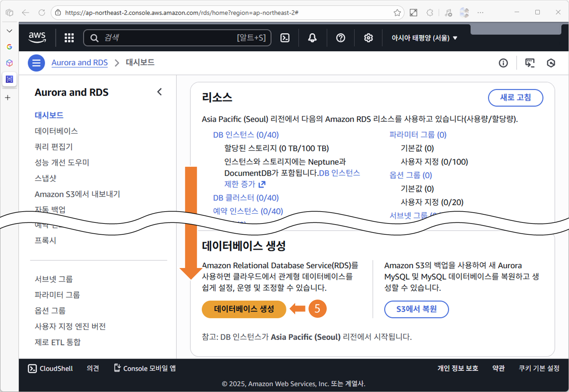Viewport: 569px width, 392px height.
Task: Open 쿼리 편집기 in the side navigation
Action: [x=54, y=147]
